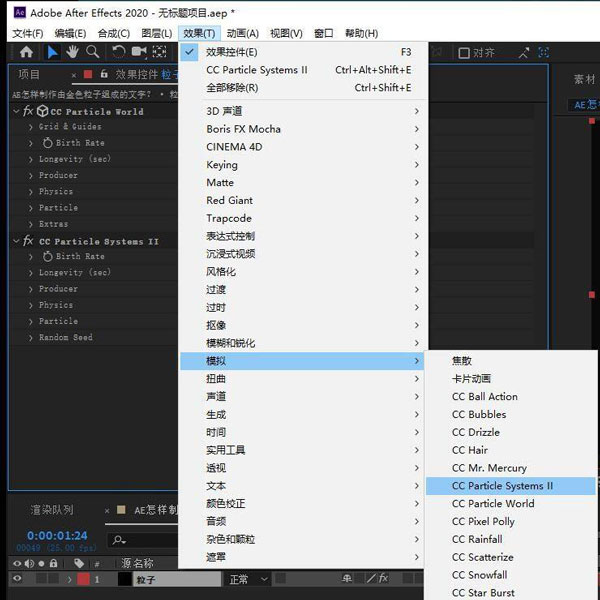Select the Rotation tool

tap(119, 52)
